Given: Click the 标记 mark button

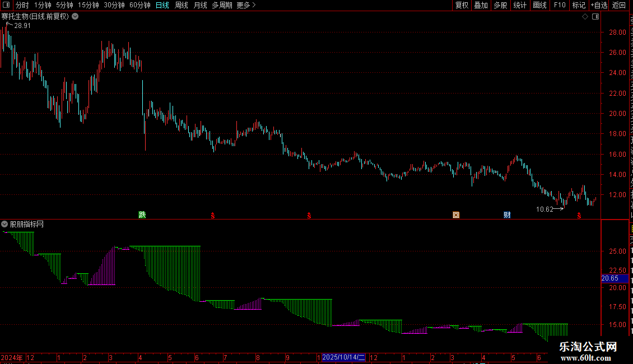Looking at the screenshot, I should 579,5.
